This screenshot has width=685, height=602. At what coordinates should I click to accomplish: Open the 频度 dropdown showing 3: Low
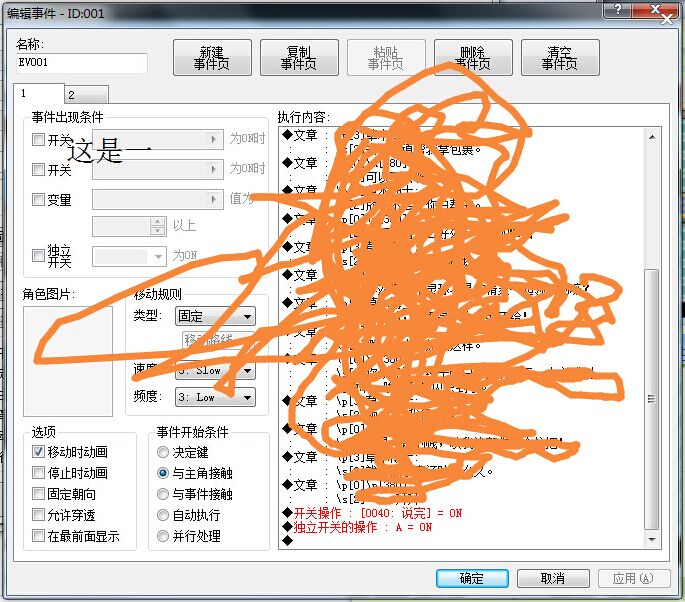click(x=215, y=398)
